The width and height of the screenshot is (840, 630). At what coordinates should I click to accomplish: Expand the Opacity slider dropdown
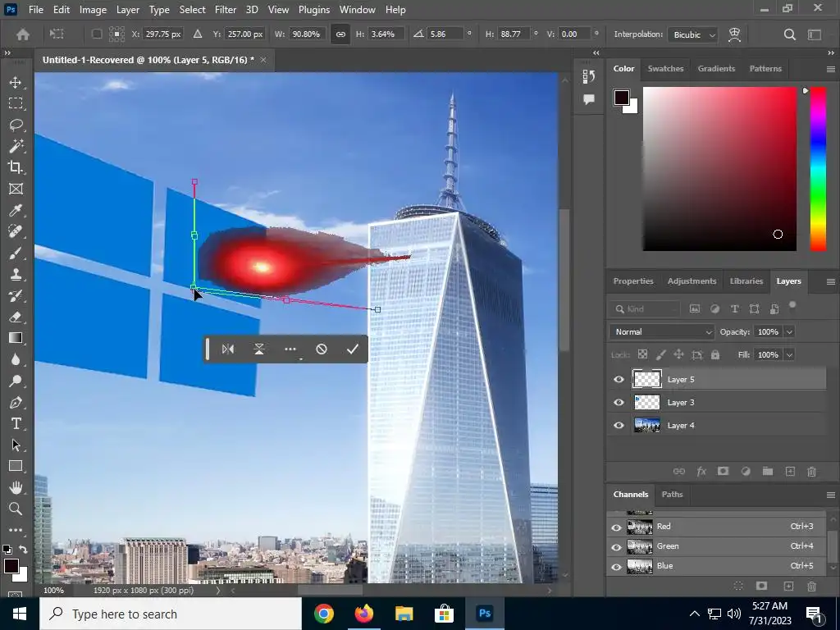[789, 332]
